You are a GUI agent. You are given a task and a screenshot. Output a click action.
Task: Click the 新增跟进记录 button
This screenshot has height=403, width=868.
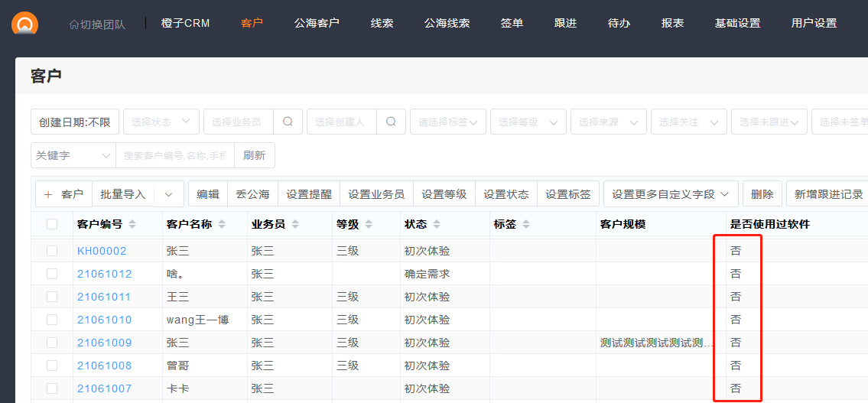pos(828,194)
